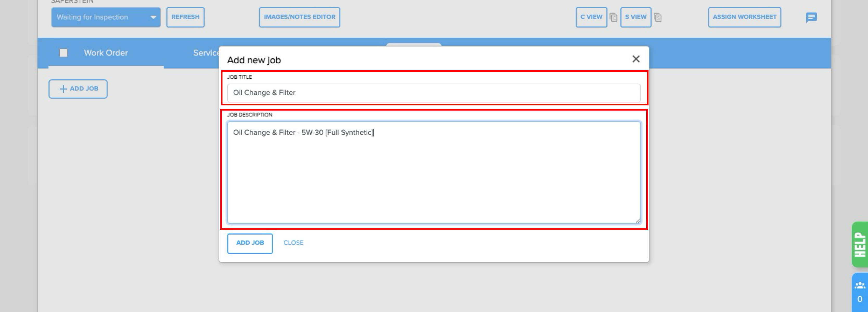The height and width of the screenshot is (312, 868).
Task: Click the S VIEW button
Action: pyautogui.click(x=635, y=17)
